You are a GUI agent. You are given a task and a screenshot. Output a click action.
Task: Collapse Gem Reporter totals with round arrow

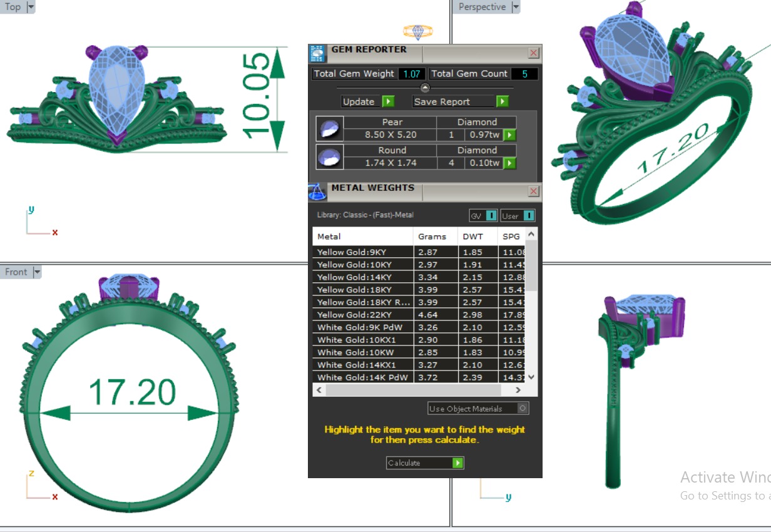pos(425,88)
